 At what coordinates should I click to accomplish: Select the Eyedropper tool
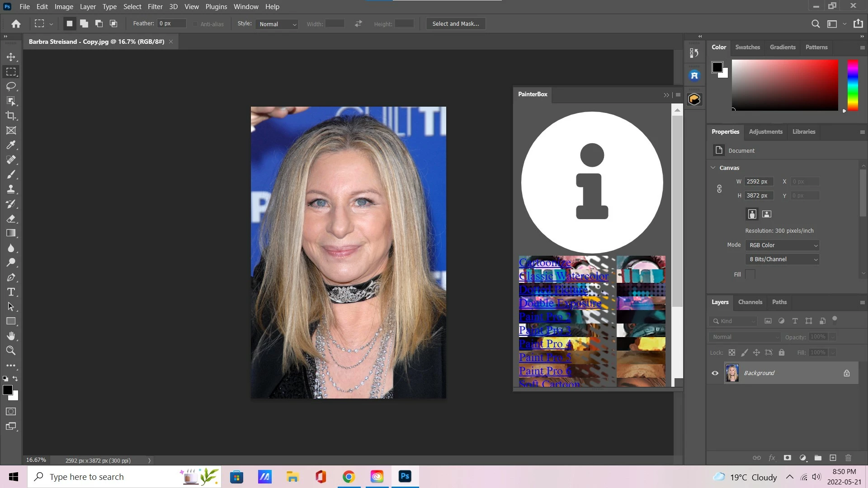(11, 145)
